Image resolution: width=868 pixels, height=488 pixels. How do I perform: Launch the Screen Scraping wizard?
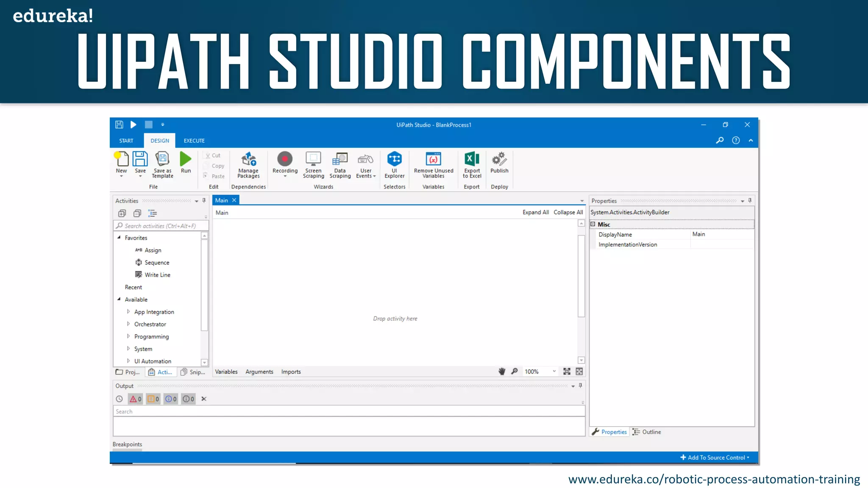tap(313, 159)
